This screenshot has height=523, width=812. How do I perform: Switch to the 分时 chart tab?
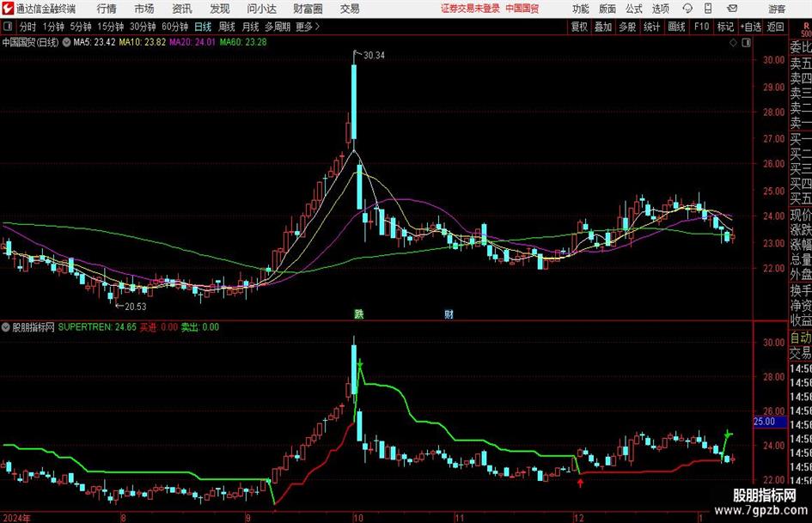click(x=28, y=27)
